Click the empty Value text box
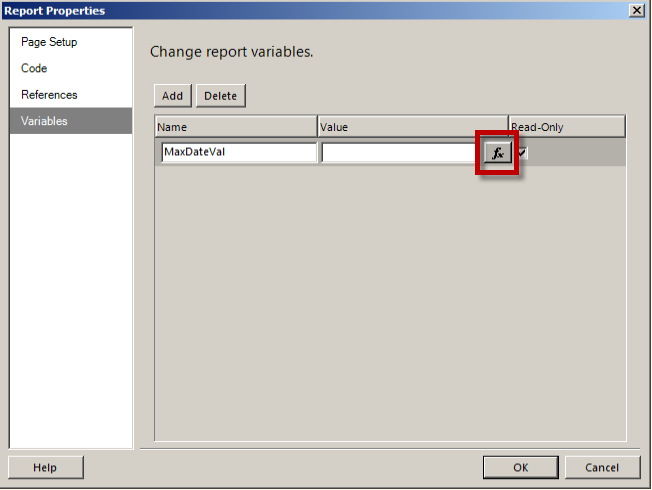 click(402, 153)
